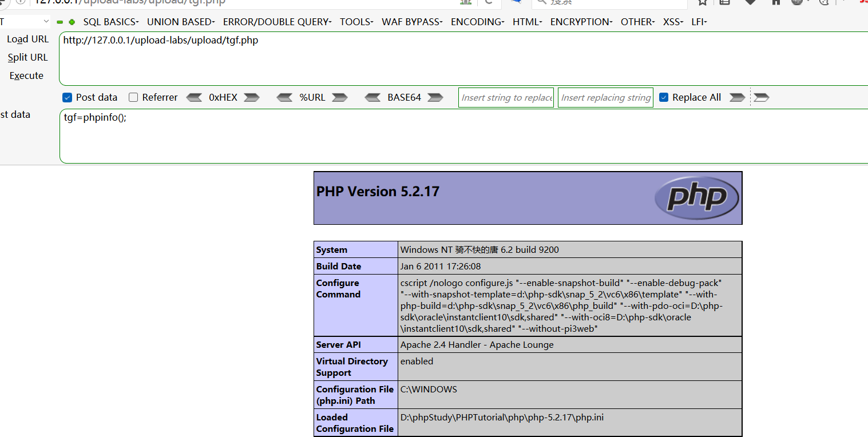
Task: Click the Load URL button
Action: pos(27,39)
